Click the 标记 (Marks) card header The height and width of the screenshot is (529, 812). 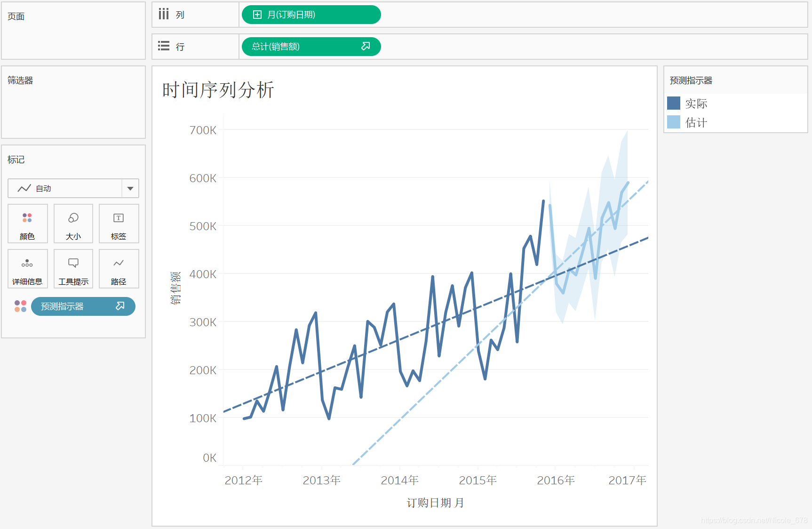16,160
